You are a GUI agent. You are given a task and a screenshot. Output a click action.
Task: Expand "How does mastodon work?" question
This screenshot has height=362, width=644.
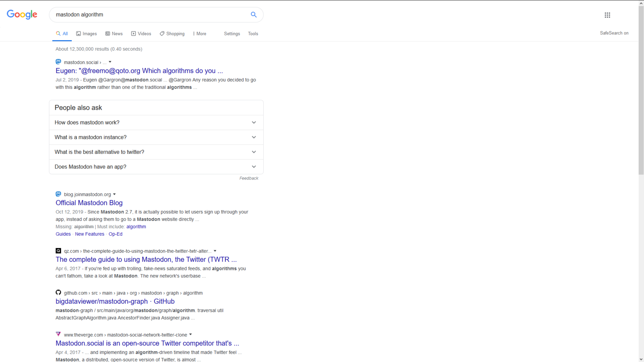(156, 123)
